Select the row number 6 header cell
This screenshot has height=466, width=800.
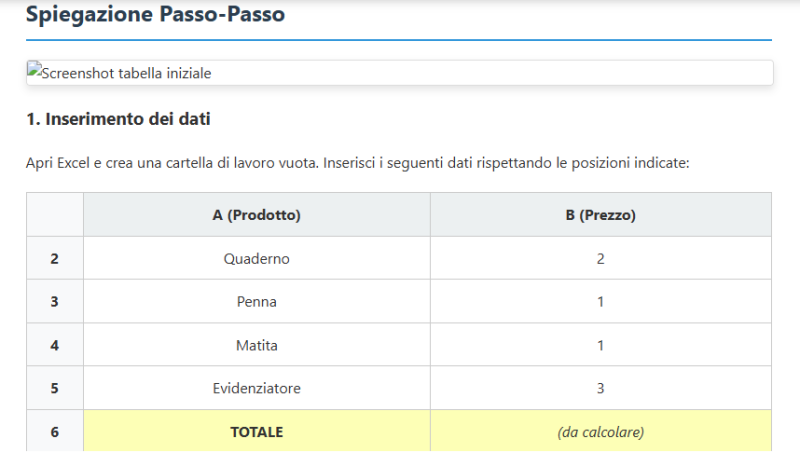[x=55, y=432]
